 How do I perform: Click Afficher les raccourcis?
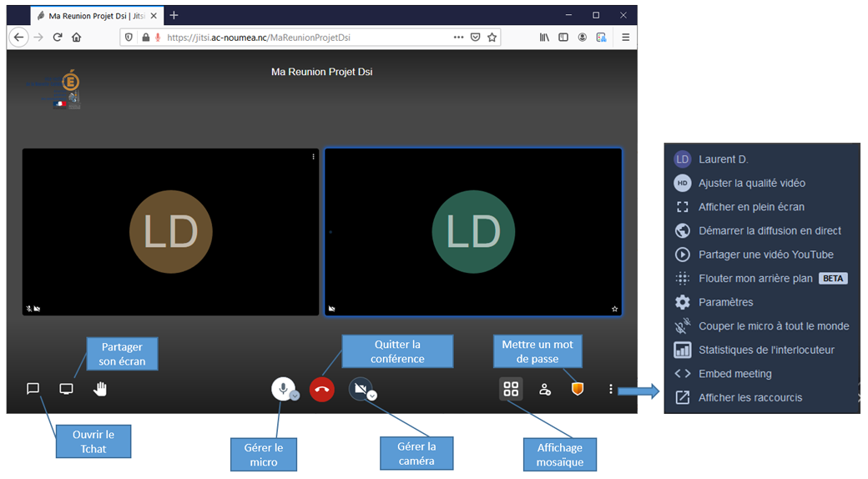(x=749, y=398)
